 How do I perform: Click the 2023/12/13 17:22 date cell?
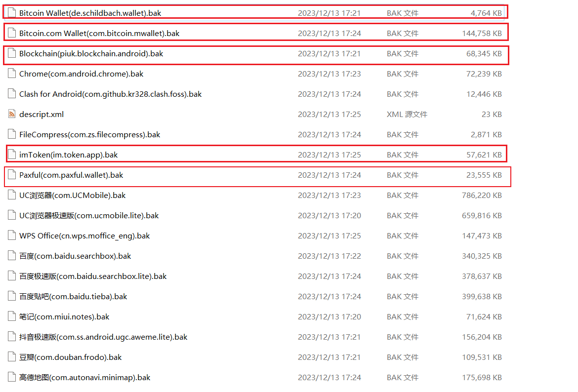(330, 256)
